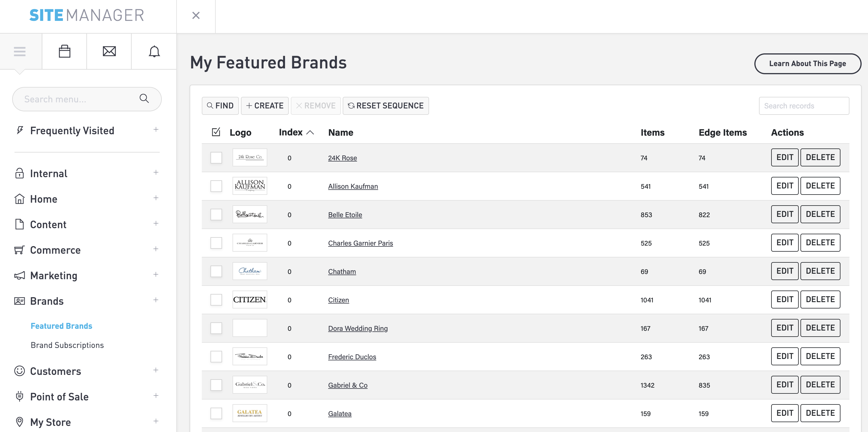This screenshot has width=868, height=432.
Task: Switch to Brand Subscriptions page
Action: point(67,345)
